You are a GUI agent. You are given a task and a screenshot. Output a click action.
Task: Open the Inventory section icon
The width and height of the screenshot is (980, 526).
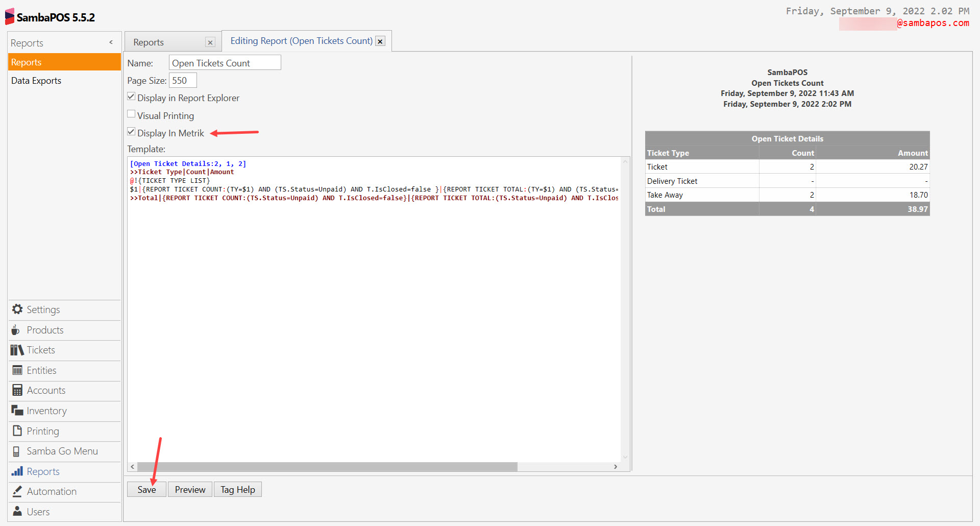point(17,411)
